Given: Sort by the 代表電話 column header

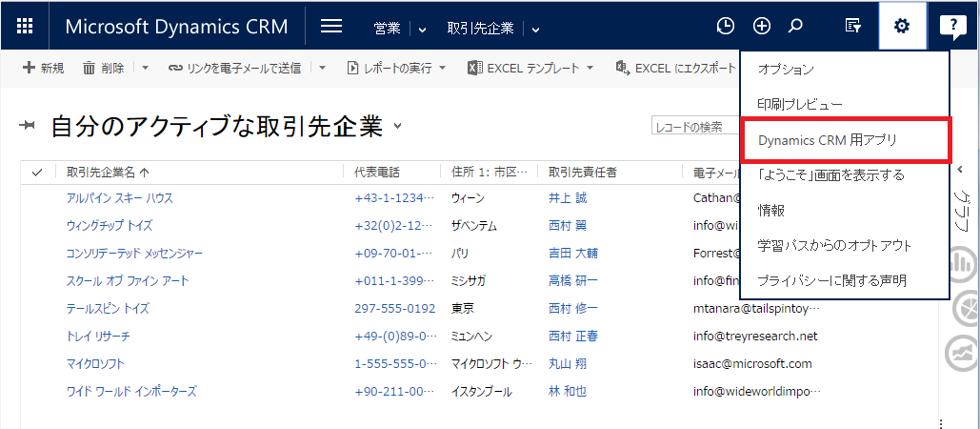Looking at the screenshot, I should [377, 173].
